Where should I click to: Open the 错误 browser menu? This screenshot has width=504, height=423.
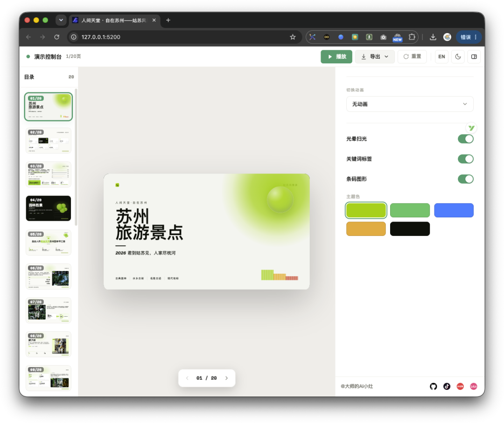469,37
